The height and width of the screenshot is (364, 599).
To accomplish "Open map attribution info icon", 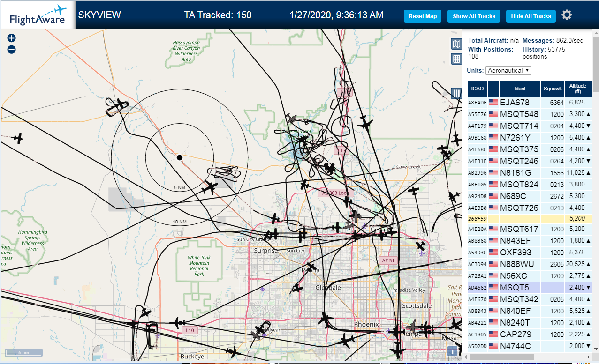I will click(452, 351).
